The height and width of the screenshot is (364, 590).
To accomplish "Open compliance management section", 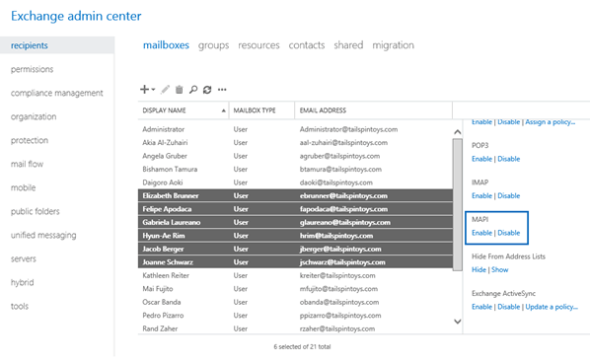I will [57, 93].
